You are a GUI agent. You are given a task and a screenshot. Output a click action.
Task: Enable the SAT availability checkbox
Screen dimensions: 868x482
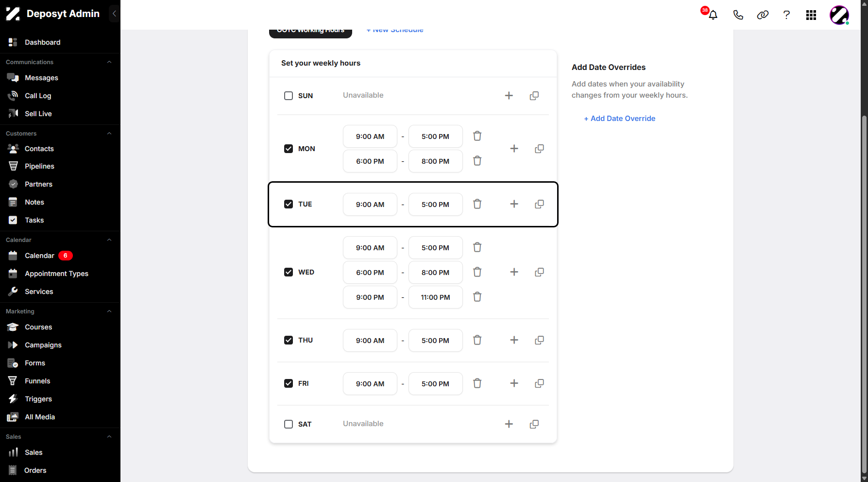coord(289,424)
